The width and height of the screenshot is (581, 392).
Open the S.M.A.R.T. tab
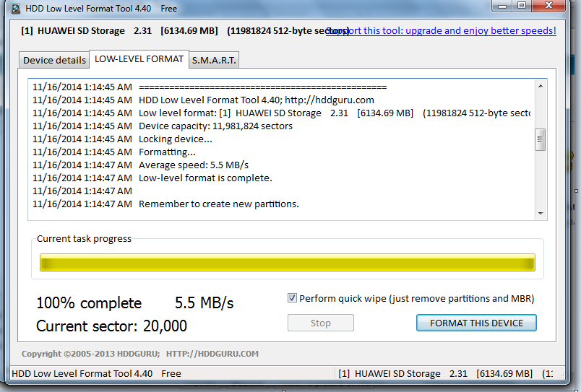pyautogui.click(x=214, y=60)
